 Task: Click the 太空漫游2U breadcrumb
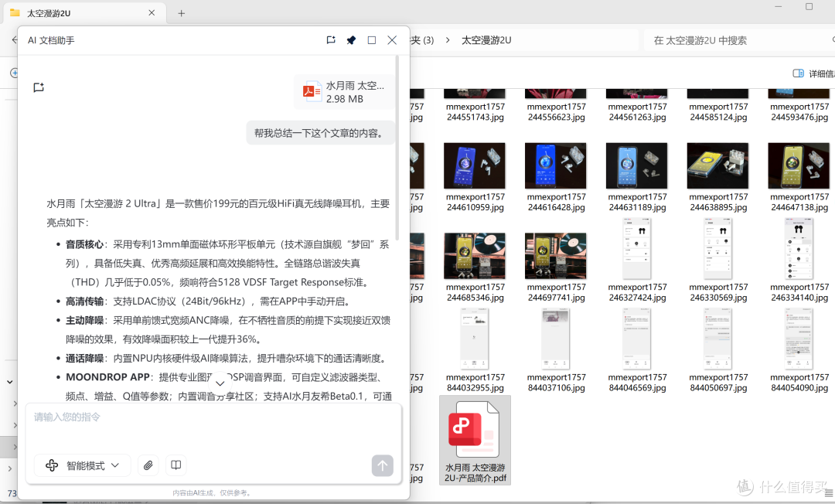click(x=486, y=40)
